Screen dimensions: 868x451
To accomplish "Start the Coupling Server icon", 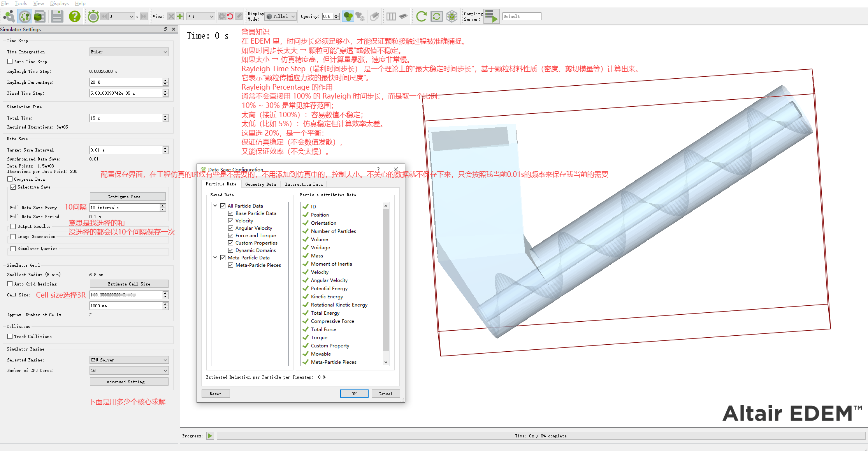I will point(492,16).
